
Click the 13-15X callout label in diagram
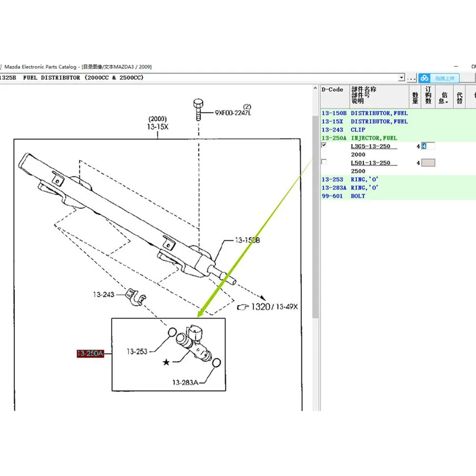tap(158, 127)
